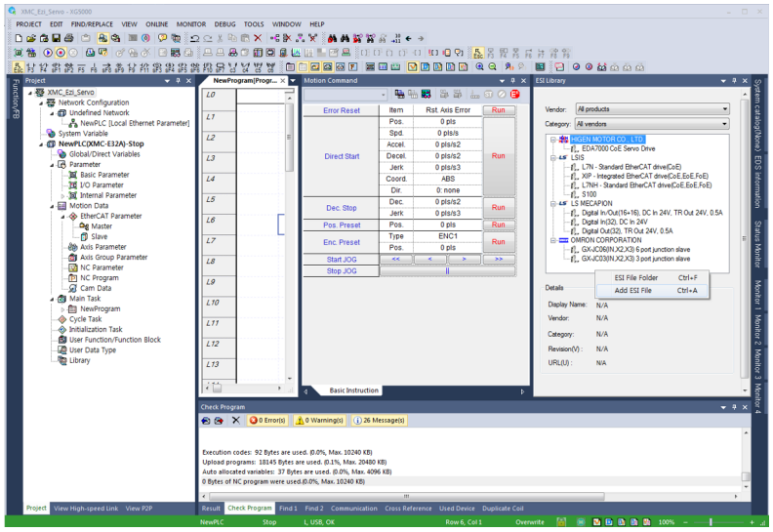Click Run button for Error Reset
This screenshot has height=532, width=773.
click(498, 110)
